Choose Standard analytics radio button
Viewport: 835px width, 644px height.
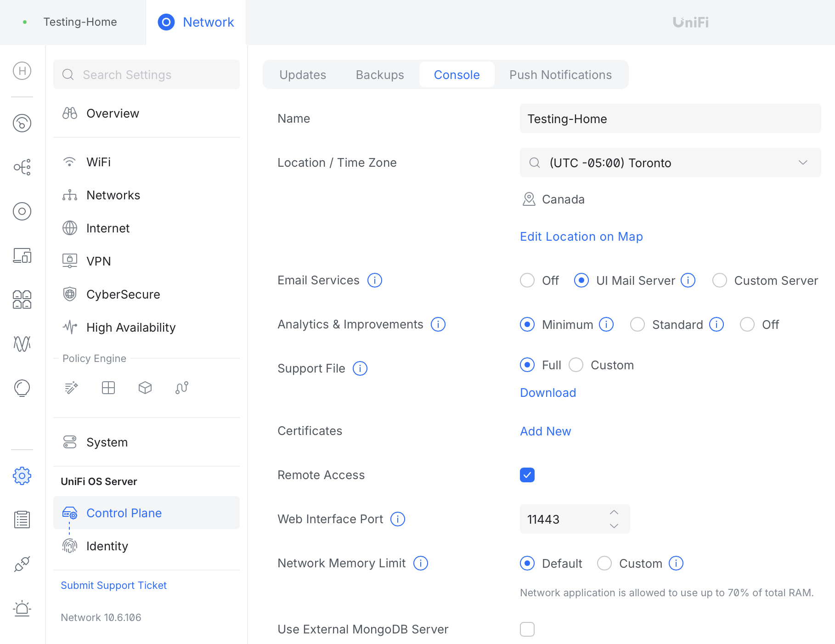[638, 324]
